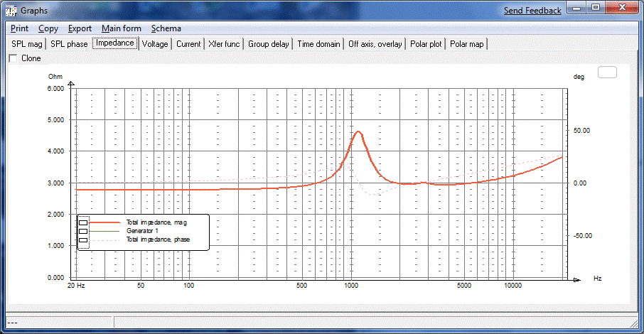The image size is (644, 334).
Task: Switch to the SPL mag tab
Action: pos(27,44)
